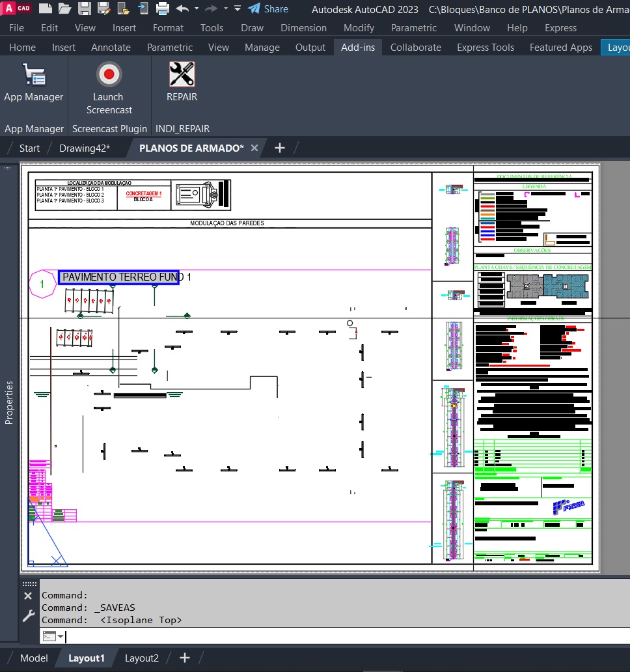Switch to the View ribbon tab
Image resolution: width=630 pixels, height=672 pixels.
219,47
